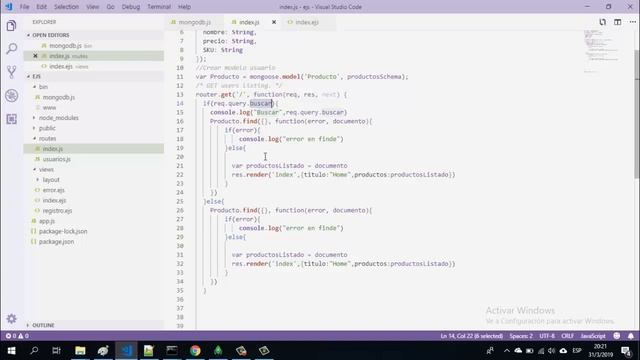Screen dimensions: 640x360
Task: Open the Extensions view in activity bar
Action: [x=11, y=119]
